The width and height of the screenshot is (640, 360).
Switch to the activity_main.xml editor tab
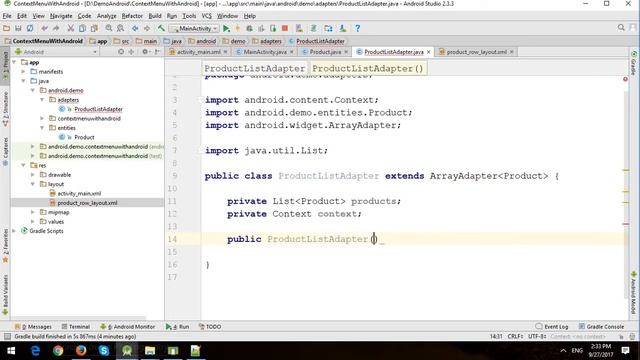198,52
